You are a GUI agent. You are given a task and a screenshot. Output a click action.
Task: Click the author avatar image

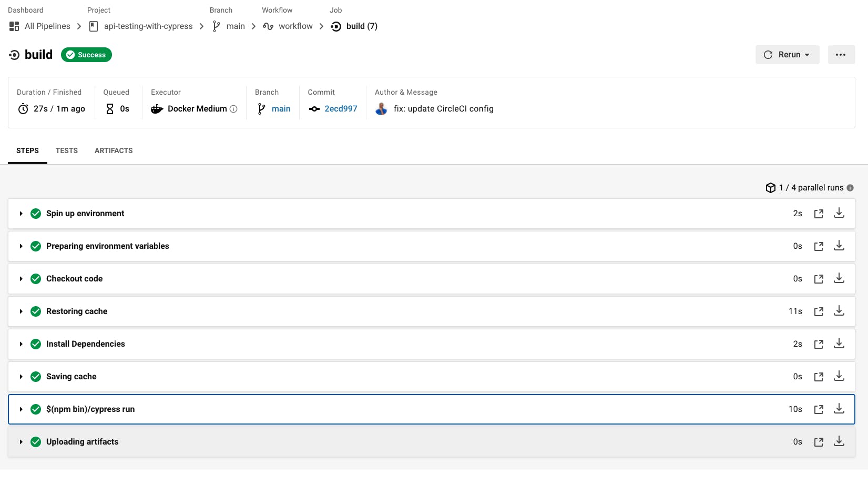[x=381, y=109]
